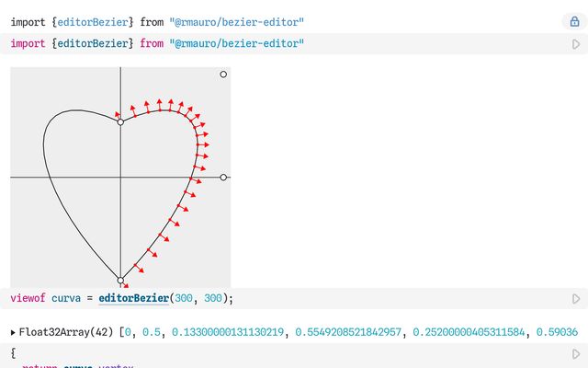Run the import editorBezier code cell
The width and height of the screenshot is (588, 368).
point(576,44)
